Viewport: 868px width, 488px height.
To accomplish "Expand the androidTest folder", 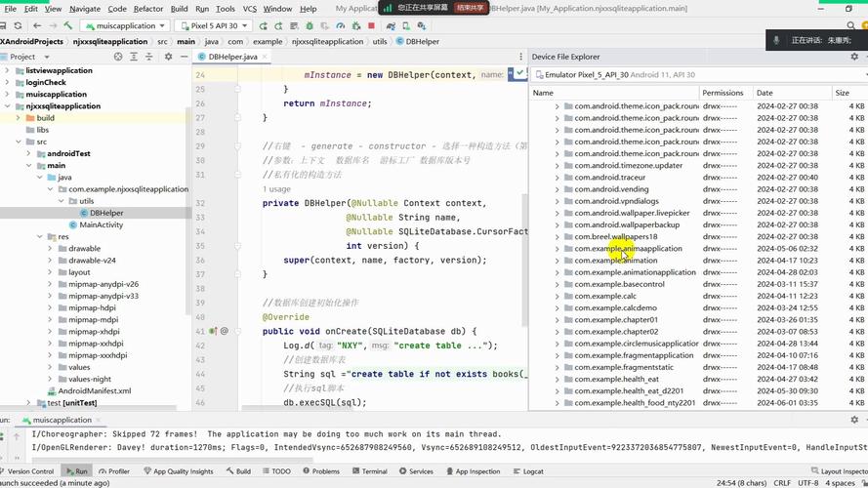I will (x=28, y=153).
